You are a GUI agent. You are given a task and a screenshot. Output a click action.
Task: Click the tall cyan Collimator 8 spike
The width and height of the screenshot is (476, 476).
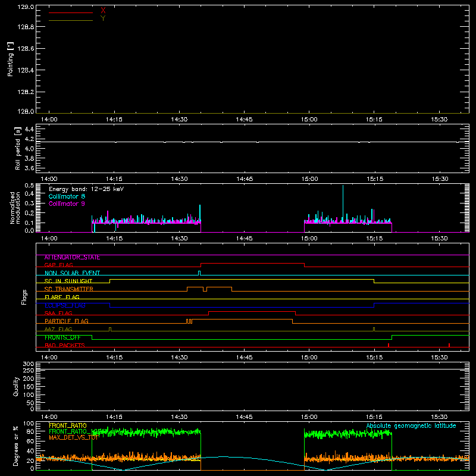(343, 203)
